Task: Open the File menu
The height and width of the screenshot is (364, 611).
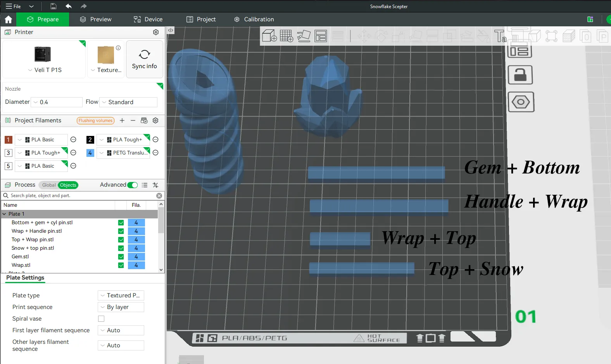Action: (x=13, y=6)
